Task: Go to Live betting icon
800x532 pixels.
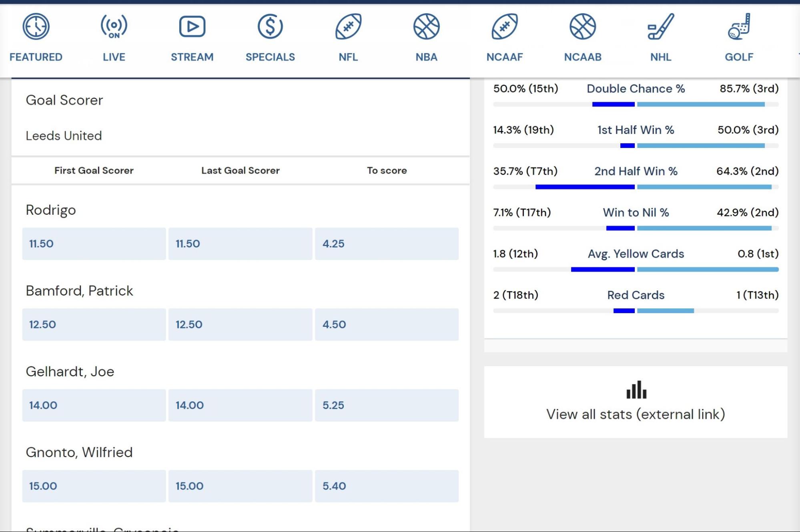Action: (x=114, y=27)
